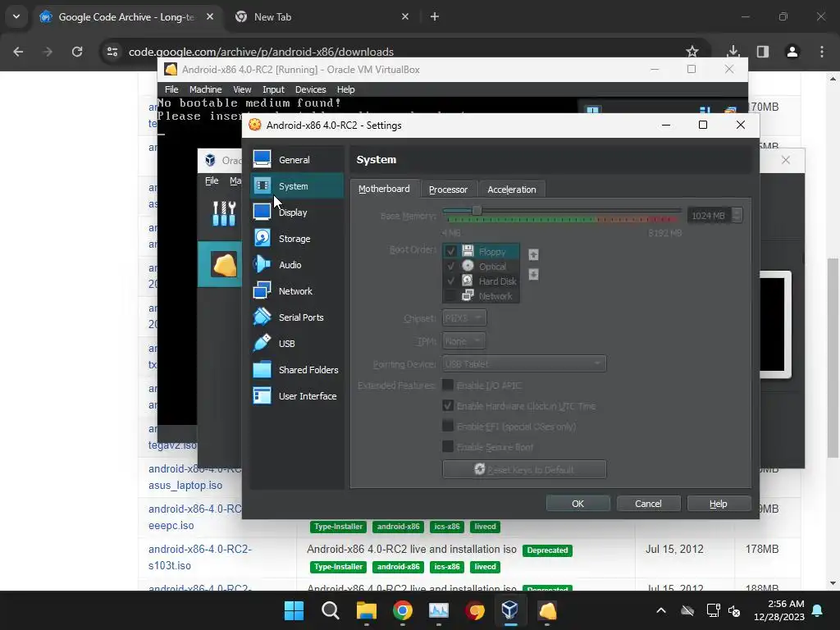Open Chrome profile avatar

792,52
